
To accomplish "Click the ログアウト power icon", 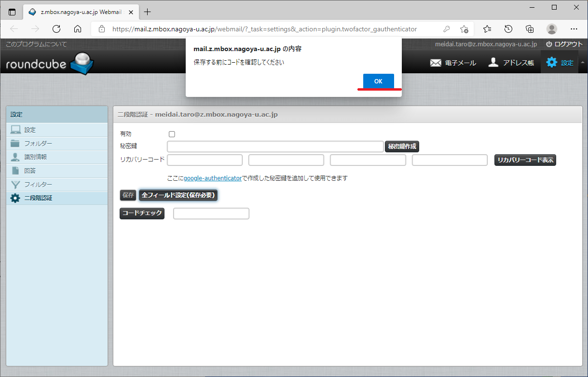I will pos(549,44).
